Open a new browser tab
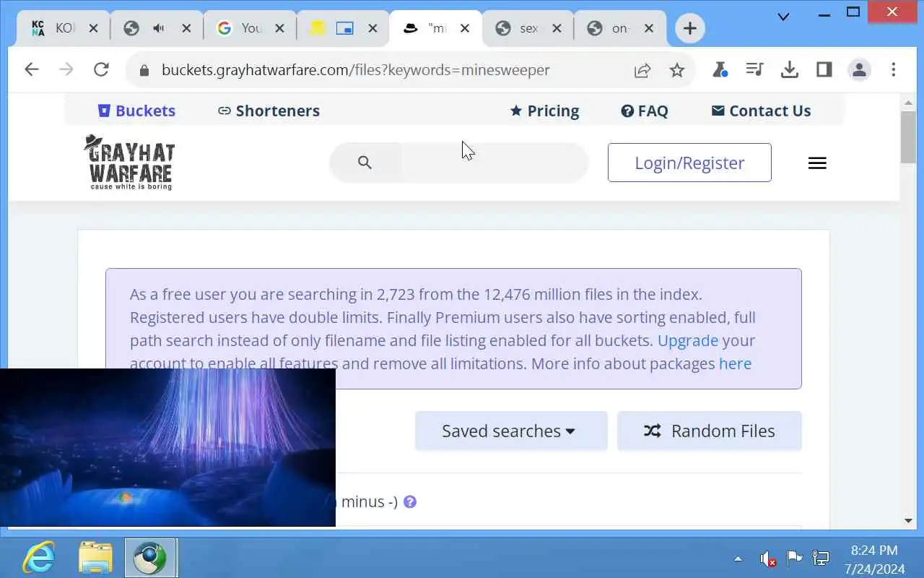This screenshot has width=924, height=578. click(x=690, y=28)
